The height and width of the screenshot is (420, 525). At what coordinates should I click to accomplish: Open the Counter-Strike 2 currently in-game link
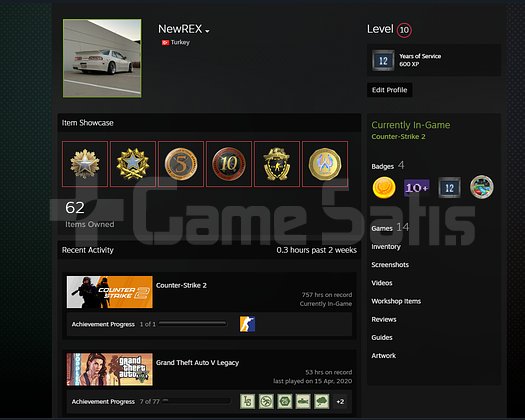[x=398, y=137]
